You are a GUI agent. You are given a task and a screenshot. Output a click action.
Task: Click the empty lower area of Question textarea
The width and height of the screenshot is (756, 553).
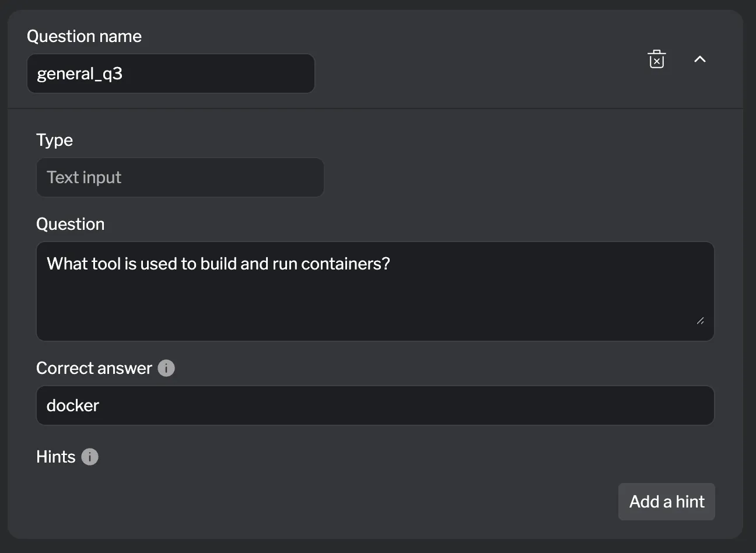374,309
